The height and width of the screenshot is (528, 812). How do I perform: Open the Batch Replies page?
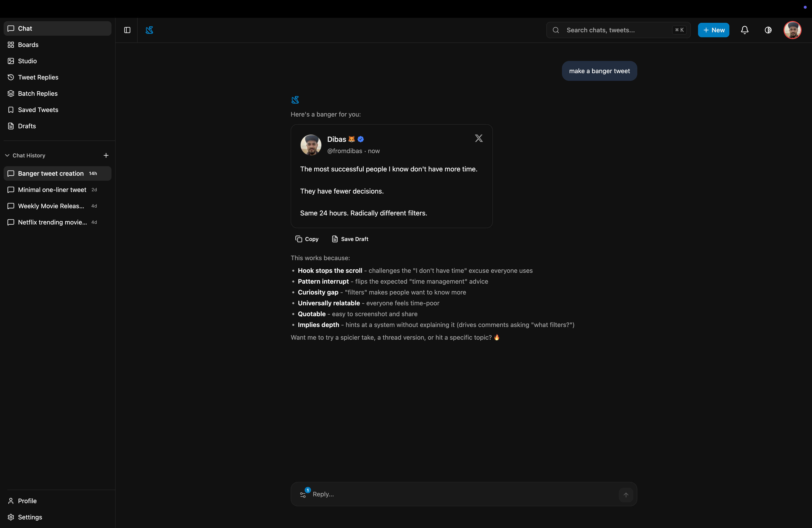coord(37,93)
